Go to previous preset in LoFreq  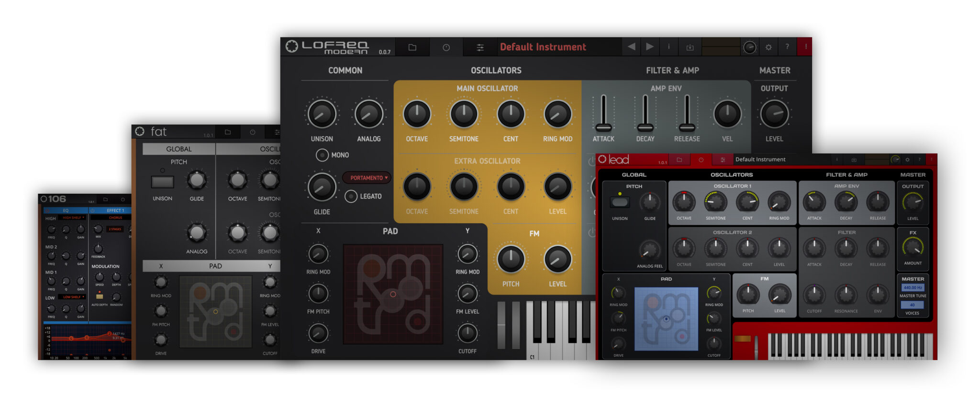(631, 47)
